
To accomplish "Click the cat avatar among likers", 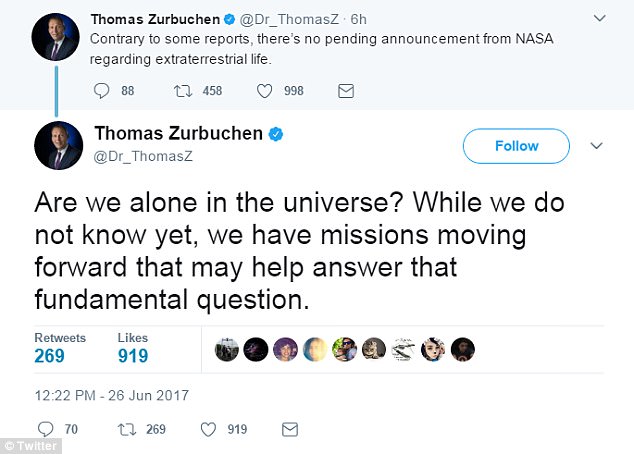I will click(x=374, y=349).
